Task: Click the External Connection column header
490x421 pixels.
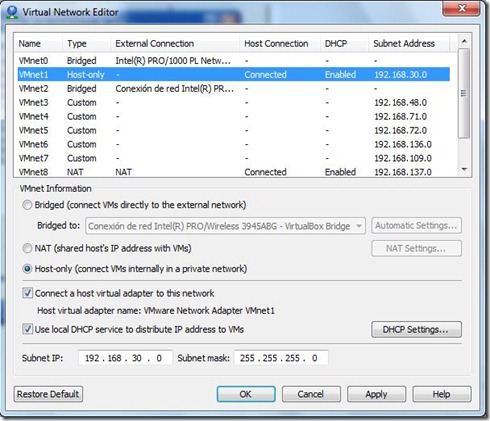Action: [x=175, y=43]
